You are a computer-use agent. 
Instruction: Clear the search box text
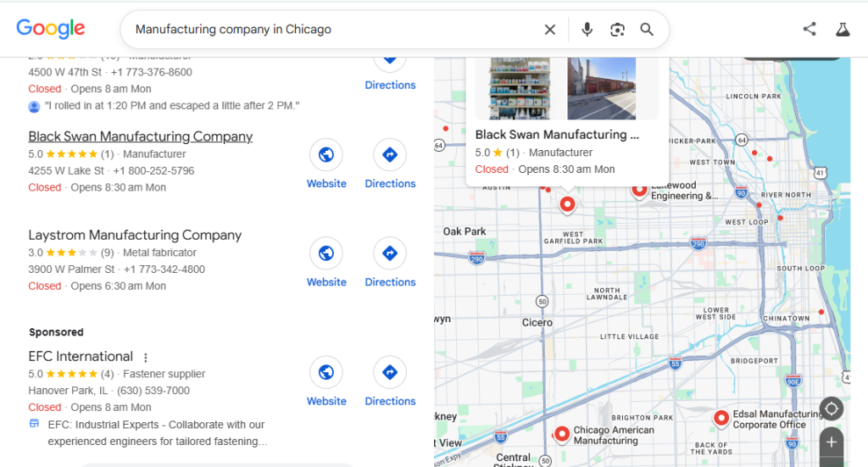pos(549,30)
